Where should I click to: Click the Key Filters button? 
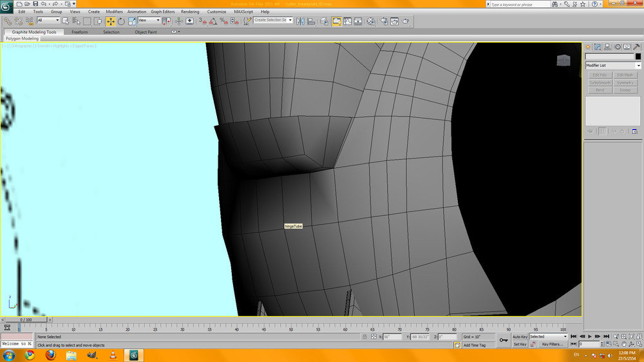[x=554, y=345]
